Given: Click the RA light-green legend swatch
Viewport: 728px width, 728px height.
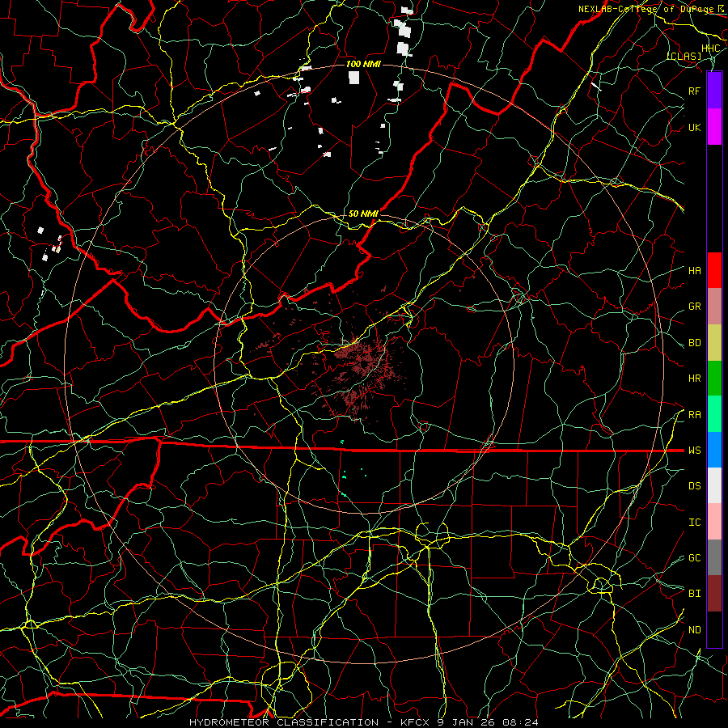Looking at the screenshot, I should [714, 414].
